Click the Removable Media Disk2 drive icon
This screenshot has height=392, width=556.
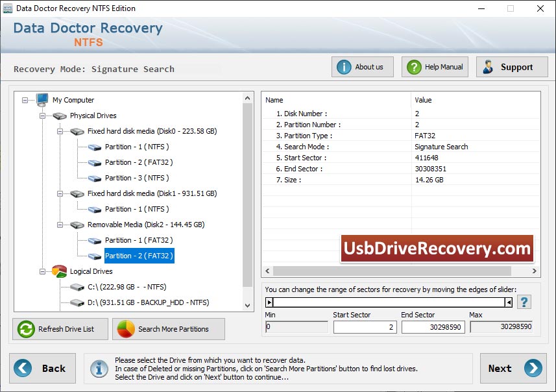tap(77, 225)
